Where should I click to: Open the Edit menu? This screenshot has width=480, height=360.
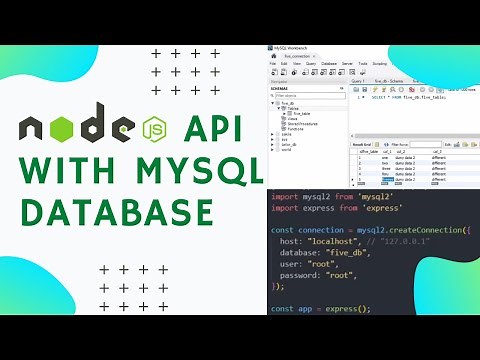click(284, 63)
